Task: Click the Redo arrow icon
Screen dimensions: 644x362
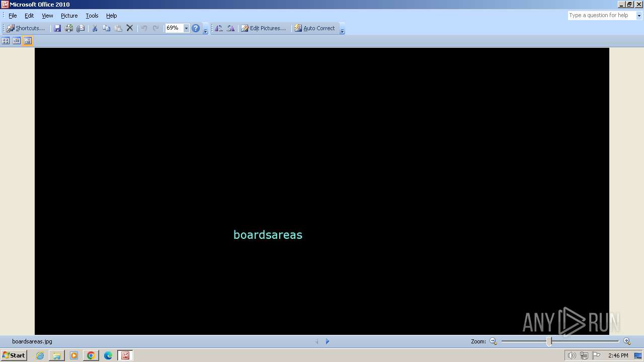Action: (x=156, y=28)
